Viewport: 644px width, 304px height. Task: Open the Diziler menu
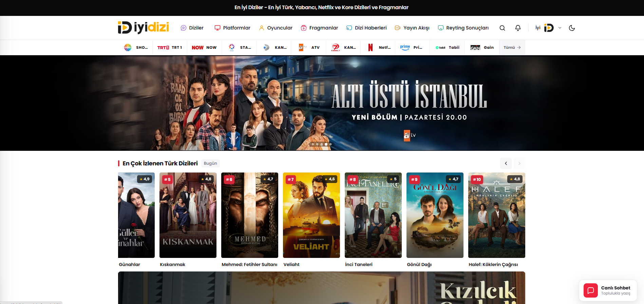[x=192, y=28]
